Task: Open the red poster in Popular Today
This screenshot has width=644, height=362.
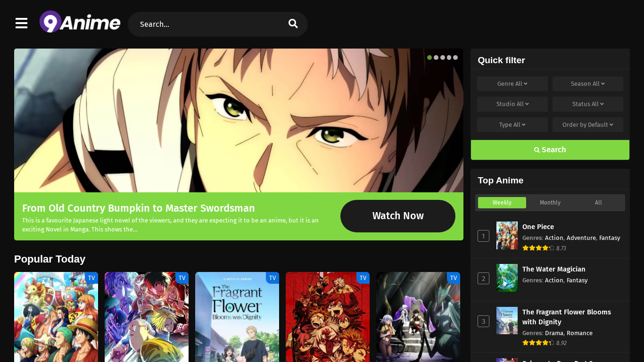Action: point(328,317)
